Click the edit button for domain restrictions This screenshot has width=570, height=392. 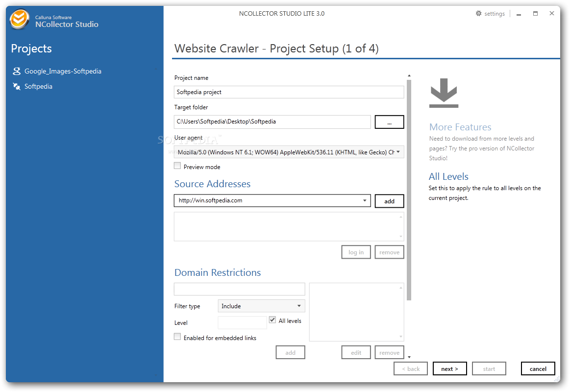(x=356, y=352)
